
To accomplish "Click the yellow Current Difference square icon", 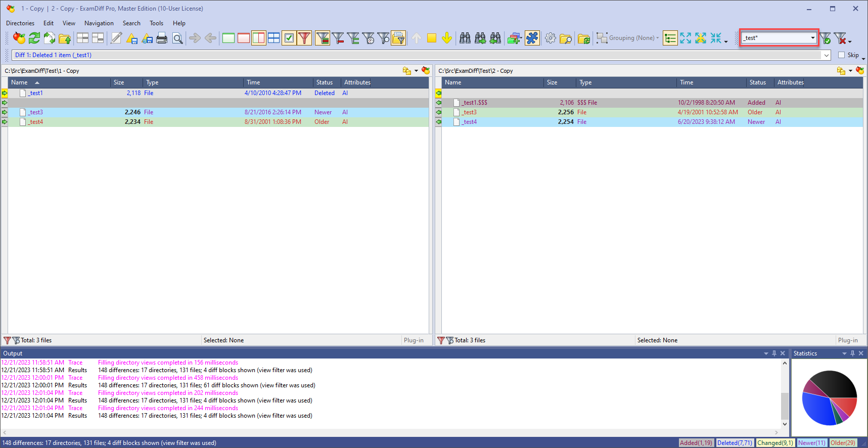I will (x=432, y=38).
